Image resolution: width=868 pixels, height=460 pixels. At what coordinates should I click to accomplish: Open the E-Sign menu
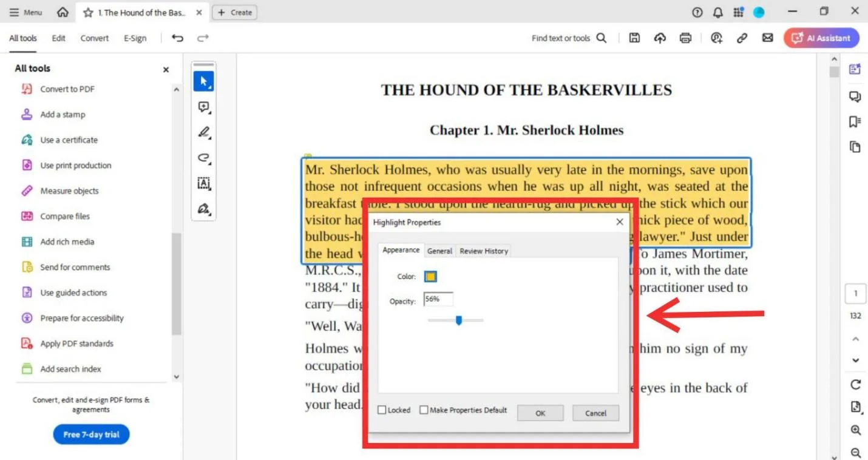click(x=135, y=38)
